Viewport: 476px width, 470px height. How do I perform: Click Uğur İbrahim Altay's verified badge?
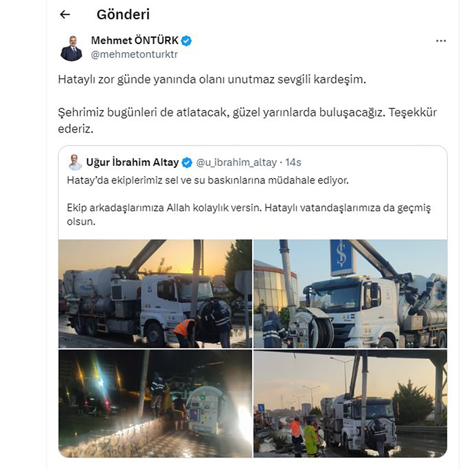click(x=187, y=162)
